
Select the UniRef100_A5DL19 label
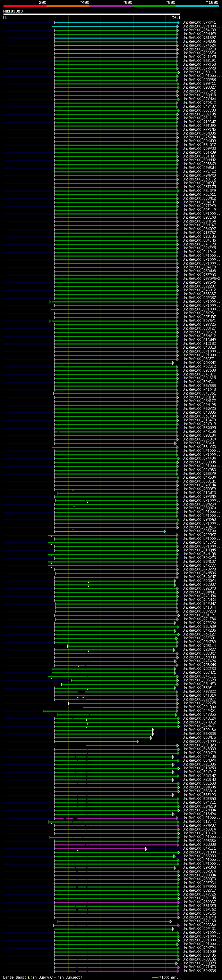click(x=199, y=72)
